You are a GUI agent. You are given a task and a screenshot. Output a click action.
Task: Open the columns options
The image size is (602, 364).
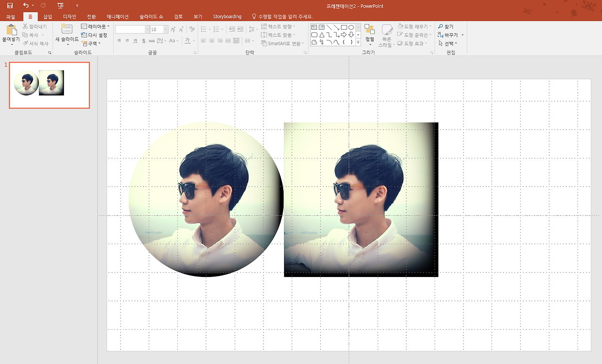click(249, 41)
